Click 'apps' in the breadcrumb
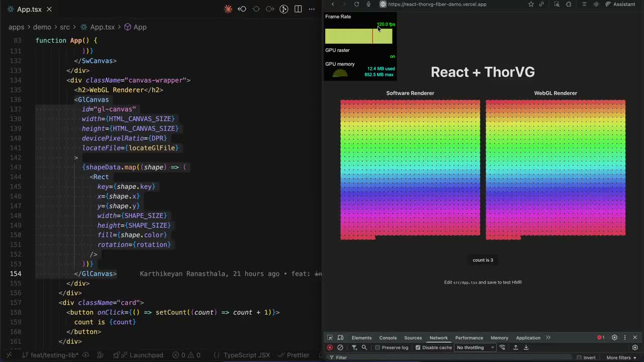 click(17, 27)
